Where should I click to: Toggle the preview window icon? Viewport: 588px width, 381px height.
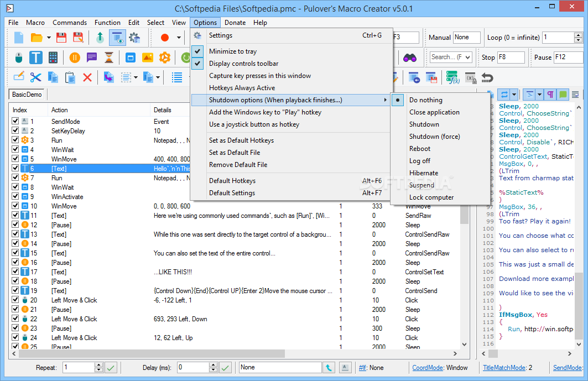coord(117,38)
